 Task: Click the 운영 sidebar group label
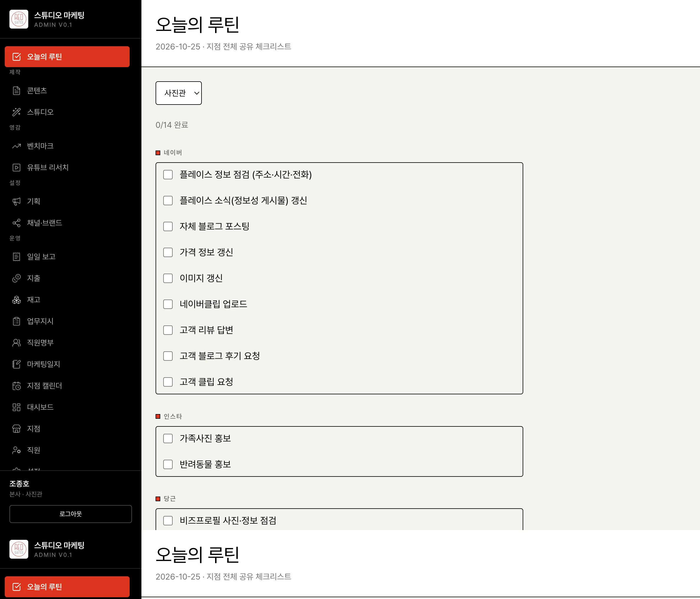[15, 238]
